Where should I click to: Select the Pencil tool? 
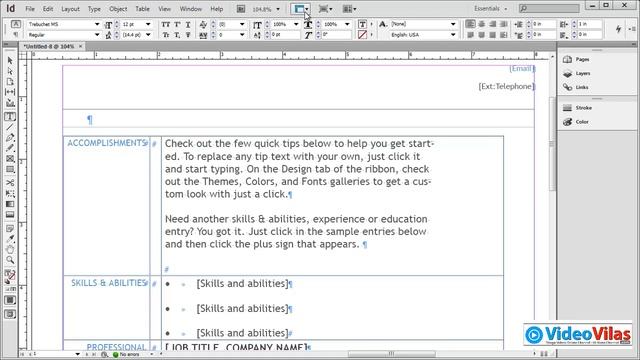pyautogui.click(x=10, y=148)
